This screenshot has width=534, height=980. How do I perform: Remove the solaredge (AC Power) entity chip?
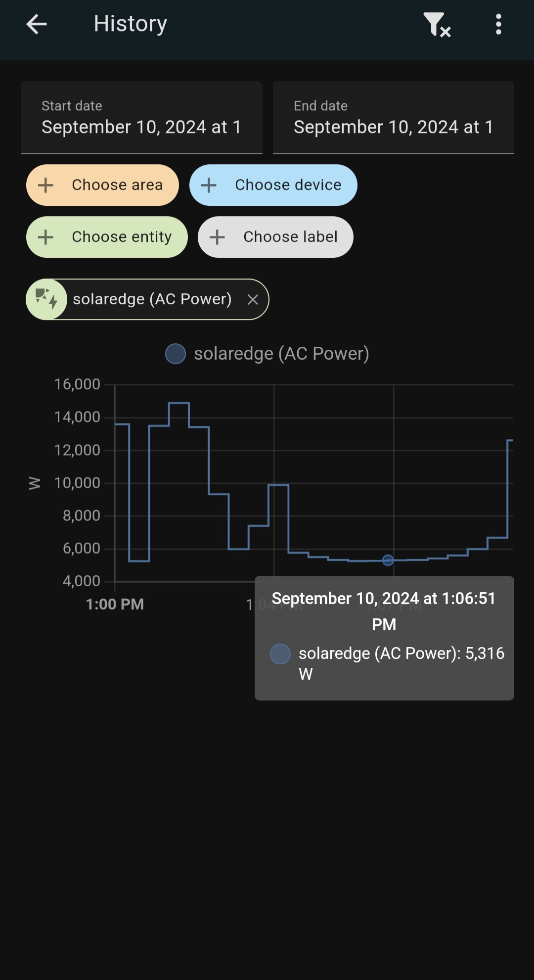(253, 299)
